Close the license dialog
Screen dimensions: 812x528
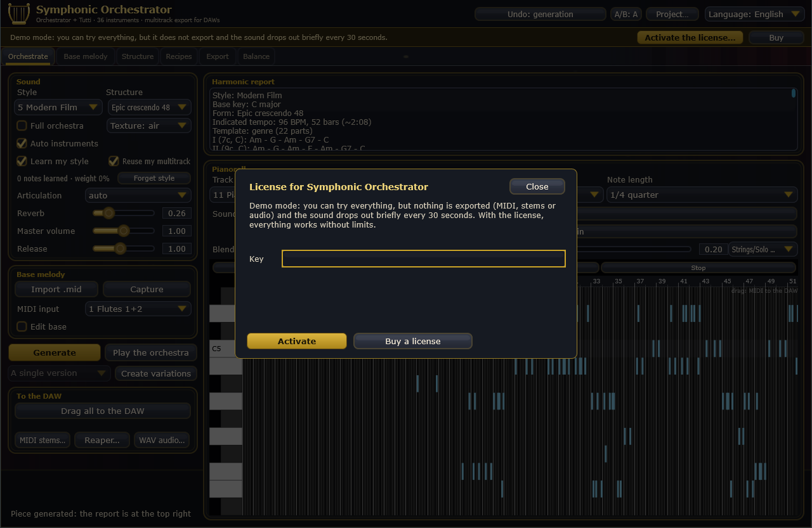pos(537,186)
